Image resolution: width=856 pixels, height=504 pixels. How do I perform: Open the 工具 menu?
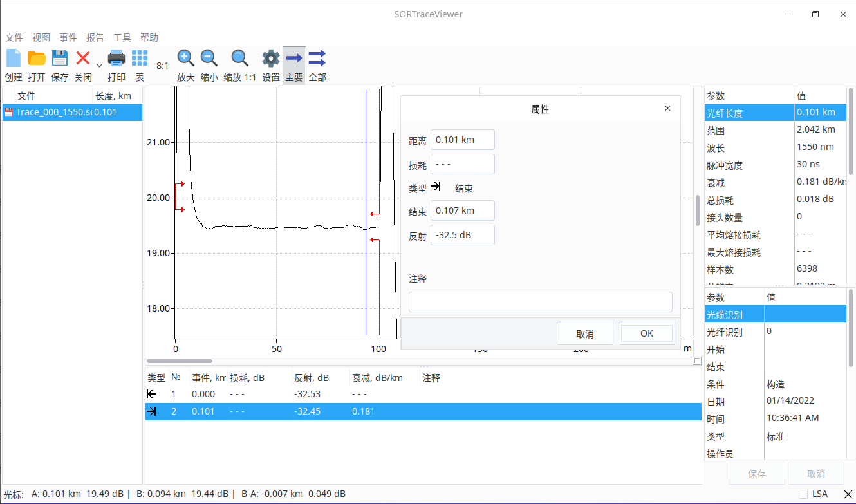[x=122, y=37]
